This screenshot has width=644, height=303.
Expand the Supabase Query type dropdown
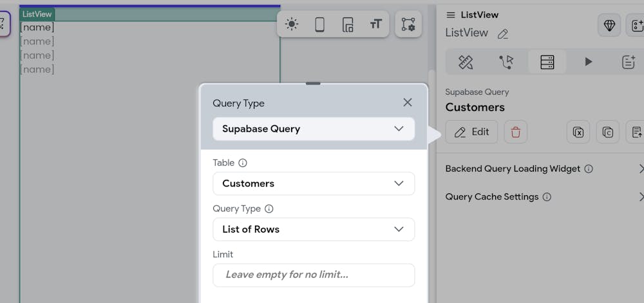[x=314, y=129]
